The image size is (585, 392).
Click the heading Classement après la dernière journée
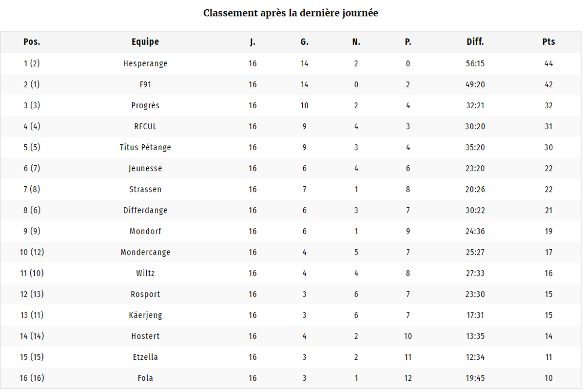tap(291, 13)
